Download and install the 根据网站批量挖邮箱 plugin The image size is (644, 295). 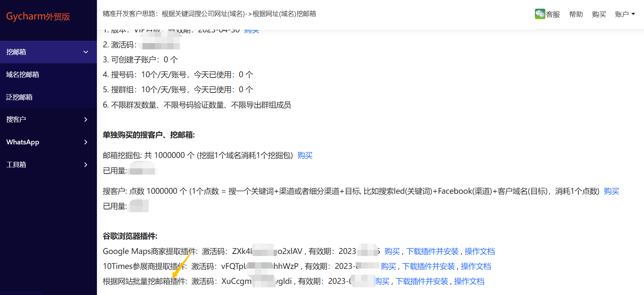pos(422,281)
